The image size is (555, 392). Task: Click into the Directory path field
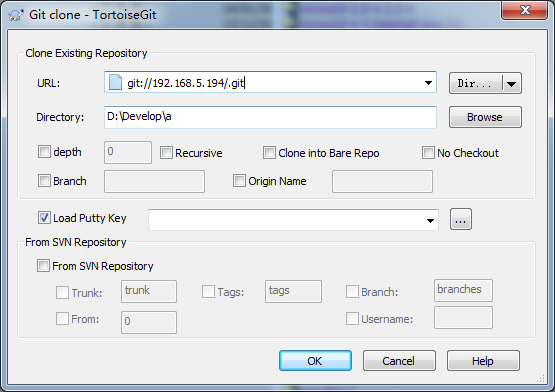pyautogui.click(x=270, y=117)
